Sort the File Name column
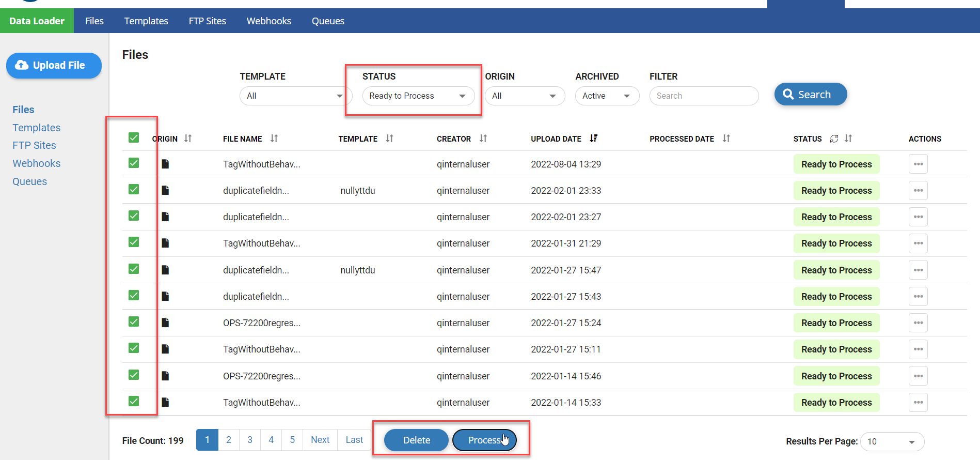Viewport: 980px width, 460px height. coord(274,139)
